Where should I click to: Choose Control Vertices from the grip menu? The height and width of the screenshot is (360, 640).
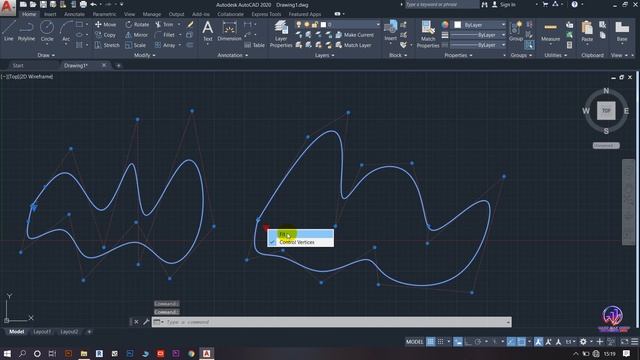pos(300,242)
